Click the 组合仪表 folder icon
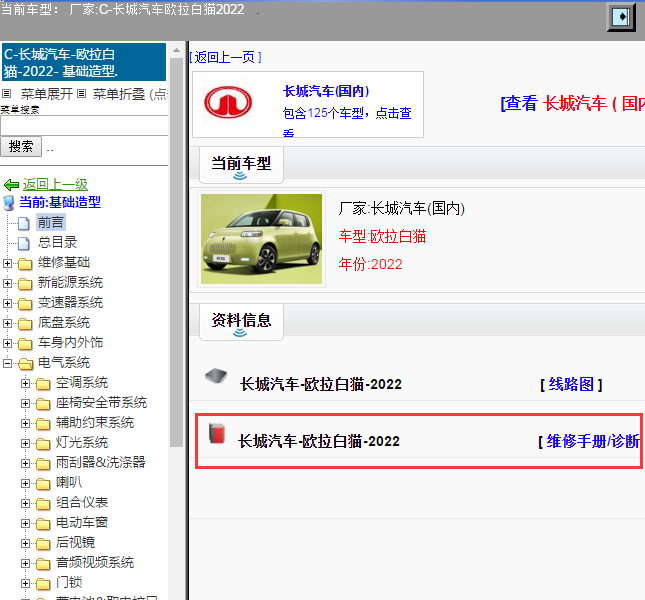 [43, 504]
